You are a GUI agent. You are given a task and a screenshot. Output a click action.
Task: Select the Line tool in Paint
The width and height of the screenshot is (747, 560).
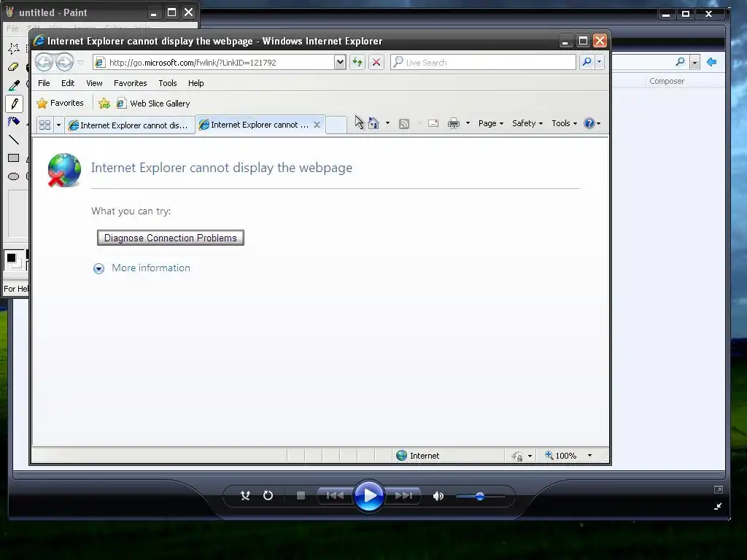click(x=14, y=140)
